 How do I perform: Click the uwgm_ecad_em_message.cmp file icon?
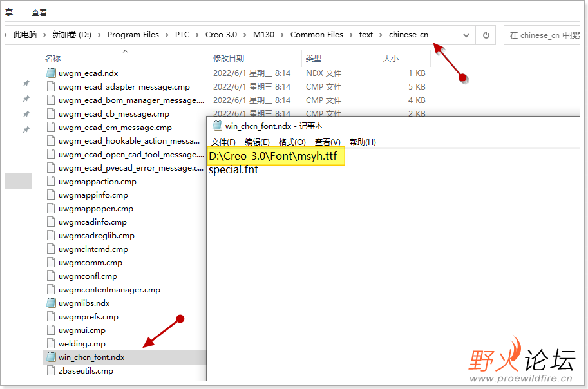coord(51,127)
